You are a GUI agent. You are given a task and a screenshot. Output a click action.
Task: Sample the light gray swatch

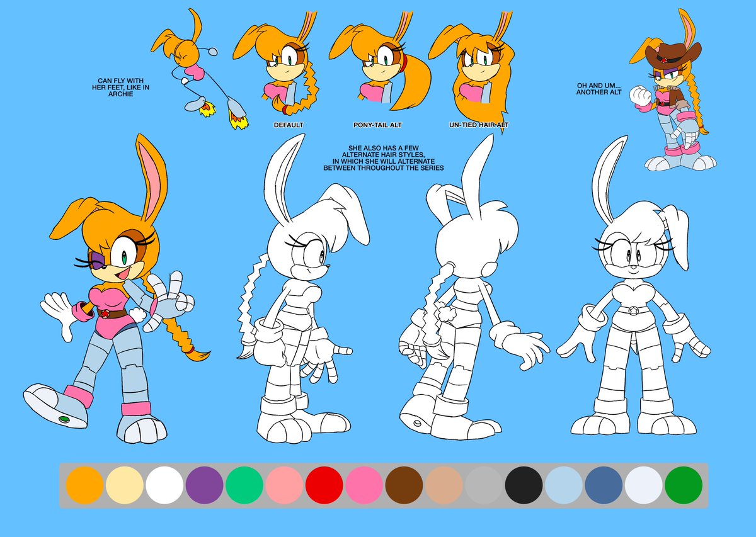point(484,485)
